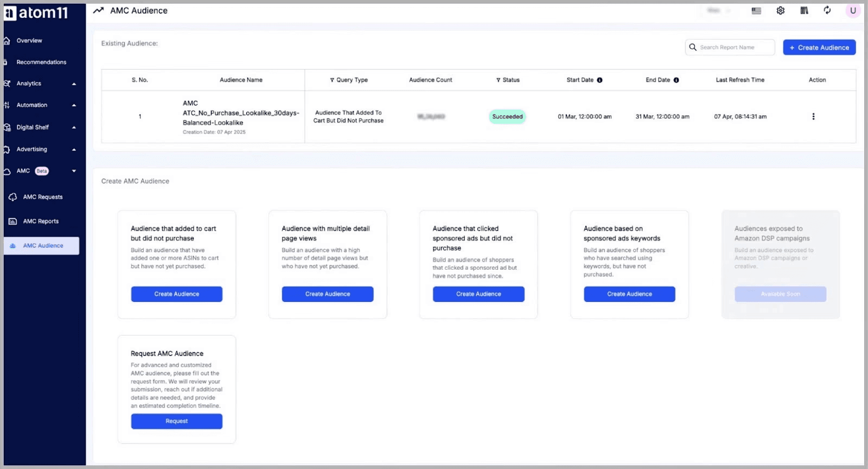The image size is (868, 469).
Task: Collapse the Automation menu arrow
Action: pyautogui.click(x=74, y=105)
